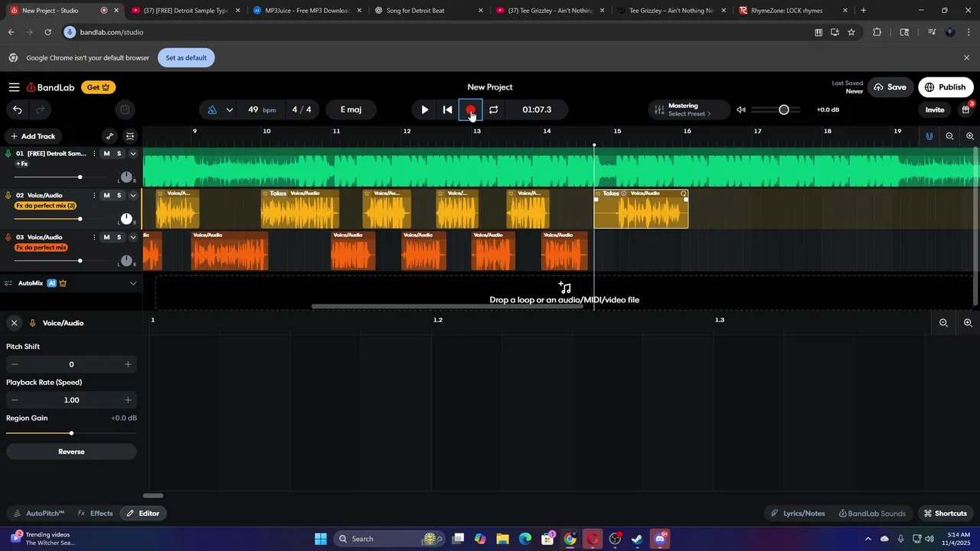Image resolution: width=980 pixels, height=551 pixels.
Task: Solo track 03 Voice/Audio
Action: click(119, 237)
